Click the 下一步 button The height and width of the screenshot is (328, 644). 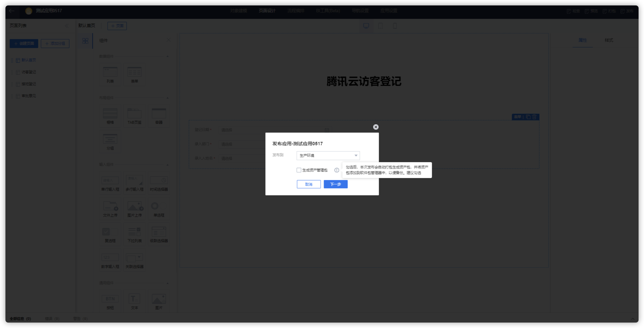pos(336,184)
